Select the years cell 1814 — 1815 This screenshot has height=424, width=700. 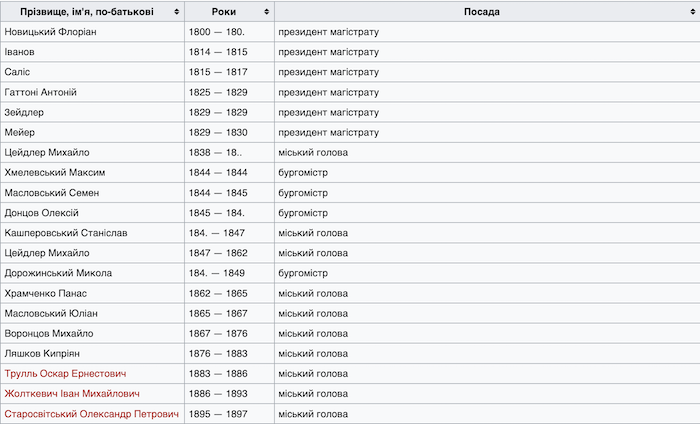click(229, 52)
